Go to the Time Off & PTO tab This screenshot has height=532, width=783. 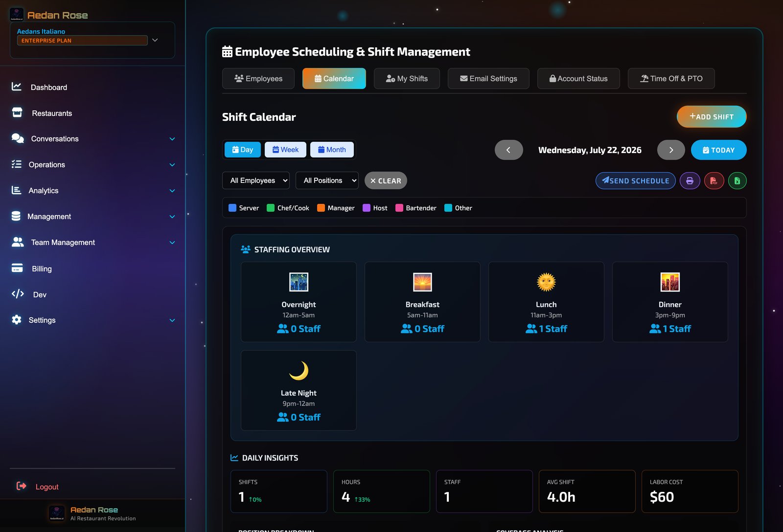pos(671,78)
